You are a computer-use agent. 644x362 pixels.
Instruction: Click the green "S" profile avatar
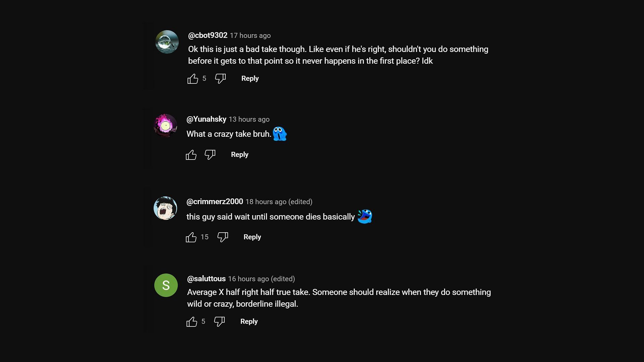[x=166, y=285]
